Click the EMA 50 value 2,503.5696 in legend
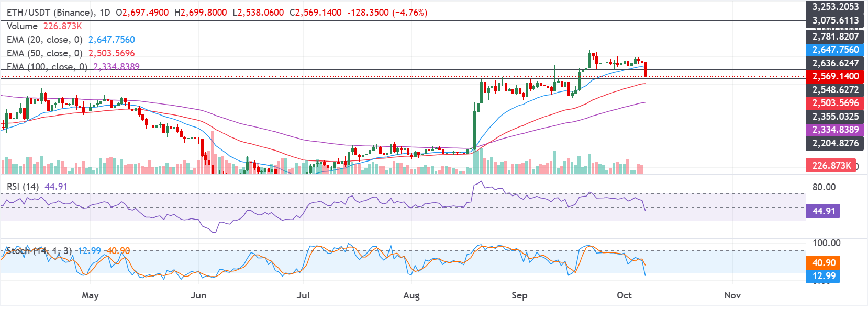This screenshot has width=868, height=311. point(112,53)
